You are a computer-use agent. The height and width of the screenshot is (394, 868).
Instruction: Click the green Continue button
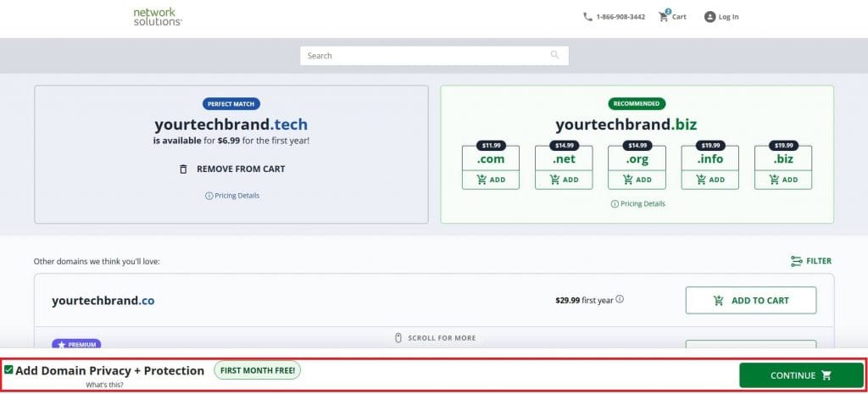pos(801,375)
